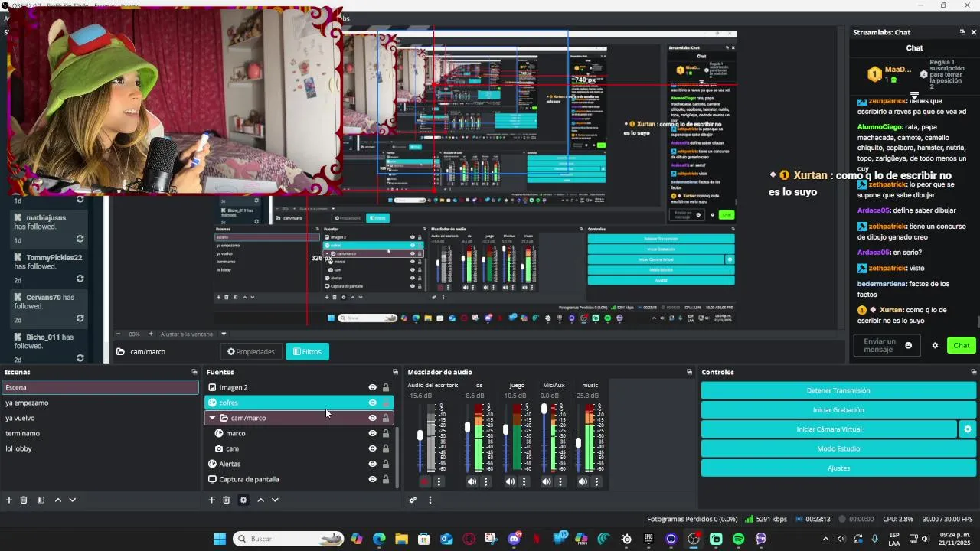Open options menu for music channel
The height and width of the screenshot is (551, 980).
[596, 481]
